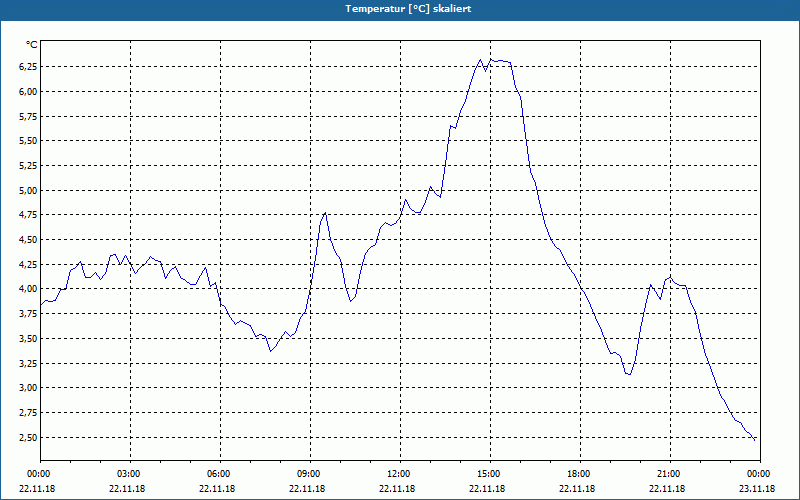Click the title 'Temperatur [°C] skaliert'
Screen dimensions: 800x500
[x=408, y=9]
